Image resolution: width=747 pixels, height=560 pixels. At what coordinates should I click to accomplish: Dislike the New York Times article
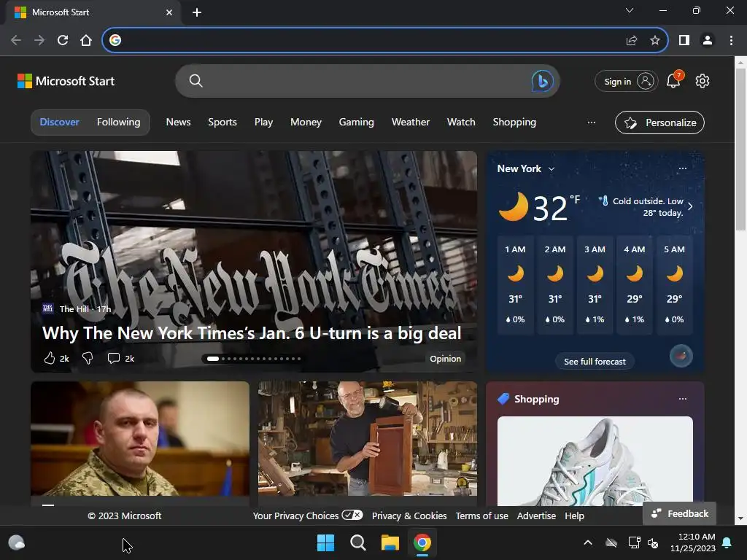click(88, 358)
